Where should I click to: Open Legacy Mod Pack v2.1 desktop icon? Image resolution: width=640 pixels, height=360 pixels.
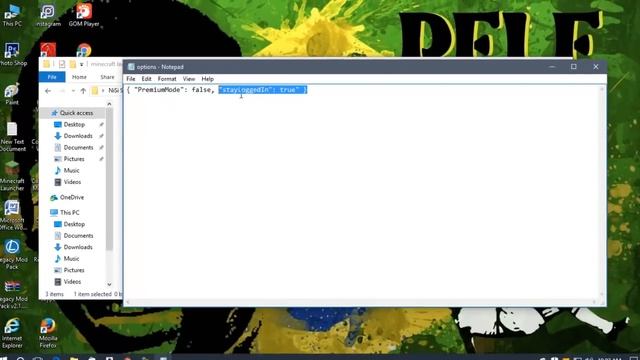coord(12,294)
